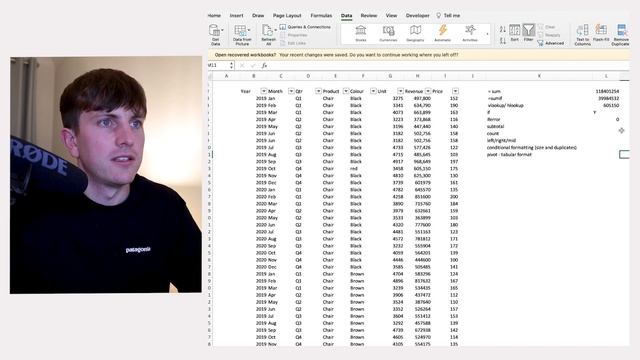The height and width of the screenshot is (360, 640).
Task: Open Advanced filter options
Action: [551, 43]
